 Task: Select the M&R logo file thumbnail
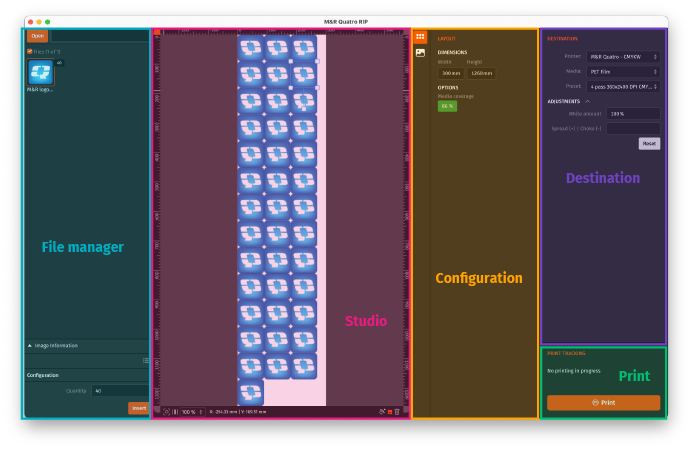click(x=41, y=72)
